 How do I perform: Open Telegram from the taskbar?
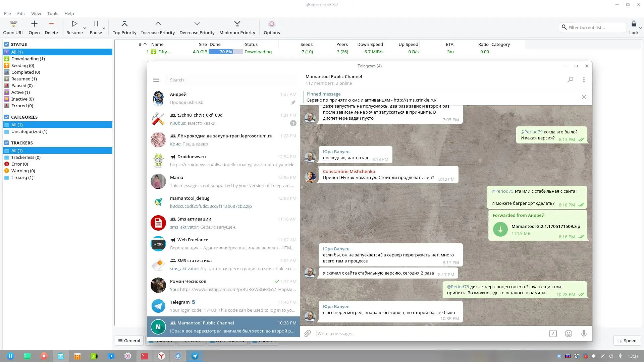(195, 356)
